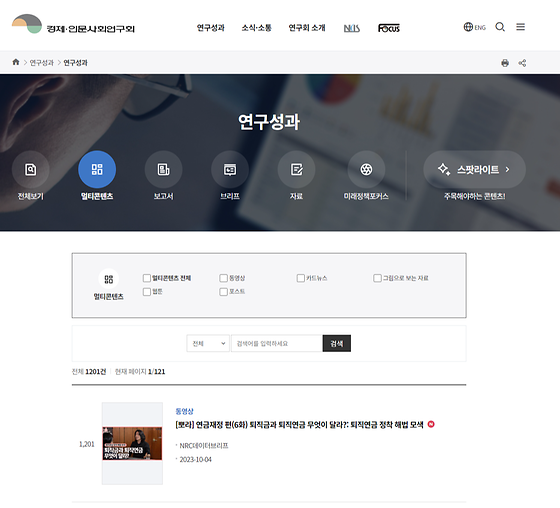Check the 카드뉴스 filter checkbox
This screenshot has height=508, width=560.
point(300,278)
